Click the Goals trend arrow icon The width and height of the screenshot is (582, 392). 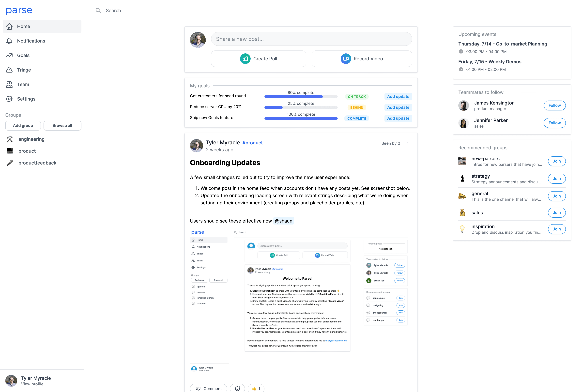coord(9,55)
